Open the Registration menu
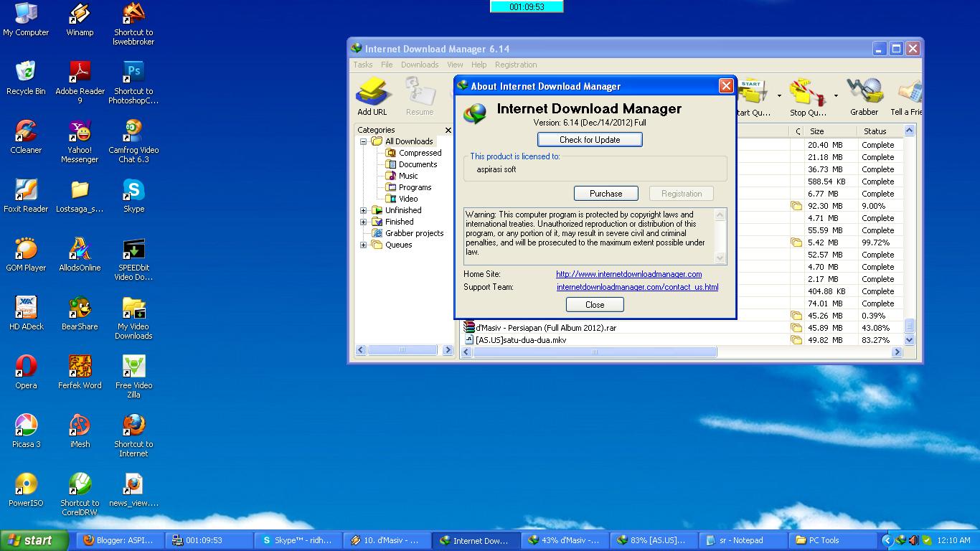Screen dimensions: 980x551 [x=516, y=65]
